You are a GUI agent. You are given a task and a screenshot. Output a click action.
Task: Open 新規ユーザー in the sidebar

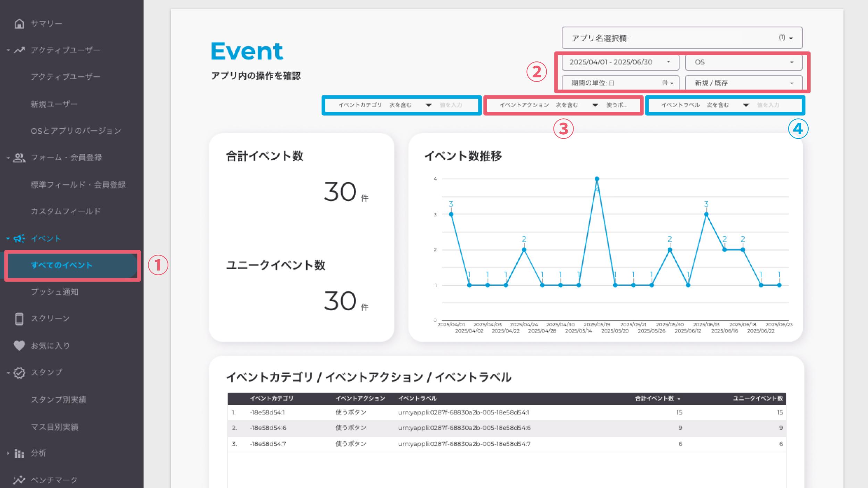[54, 104]
